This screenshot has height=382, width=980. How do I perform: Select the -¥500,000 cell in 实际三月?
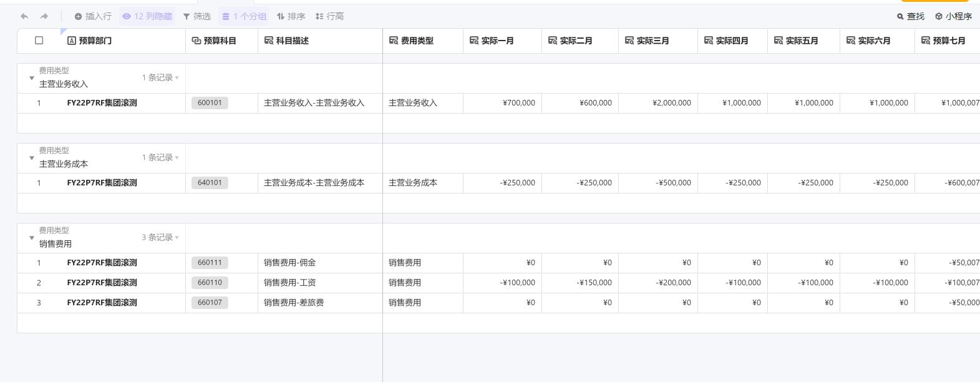pos(658,183)
